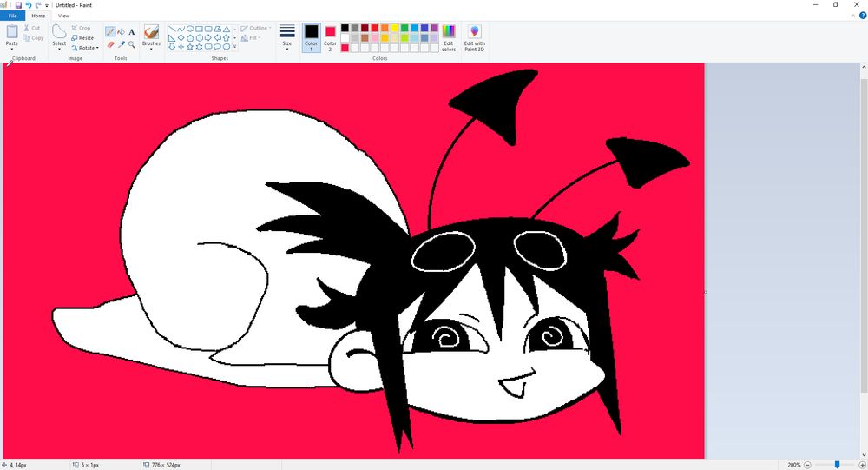Image resolution: width=868 pixels, height=470 pixels.
Task: Choose the Right arrow shape
Action: pos(208,37)
